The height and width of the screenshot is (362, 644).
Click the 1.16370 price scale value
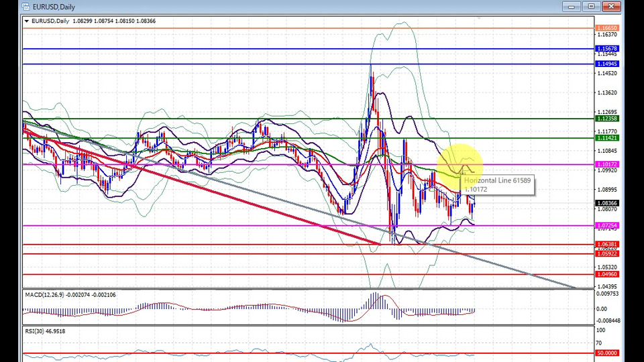pyautogui.click(x=607, y=34)
